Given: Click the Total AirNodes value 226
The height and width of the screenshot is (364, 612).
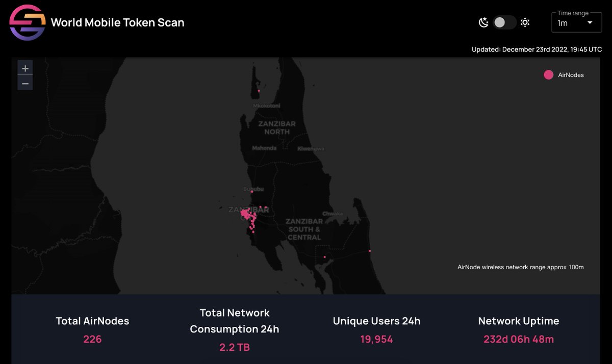Looking at the screenshot, I should 92,339.
